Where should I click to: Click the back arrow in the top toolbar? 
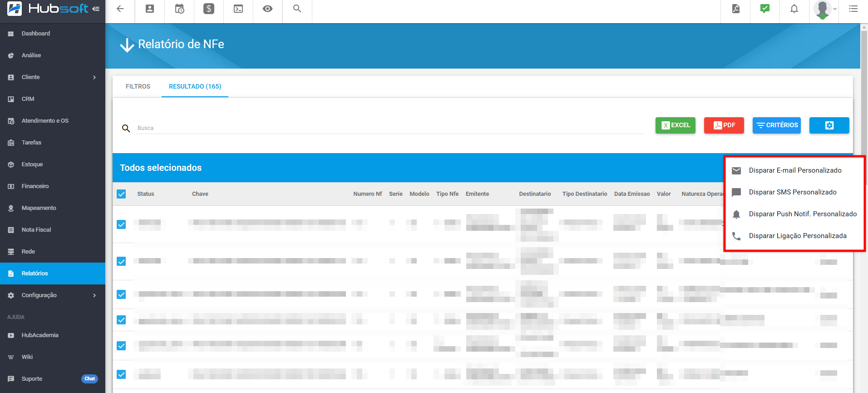(x=120, y=9)
